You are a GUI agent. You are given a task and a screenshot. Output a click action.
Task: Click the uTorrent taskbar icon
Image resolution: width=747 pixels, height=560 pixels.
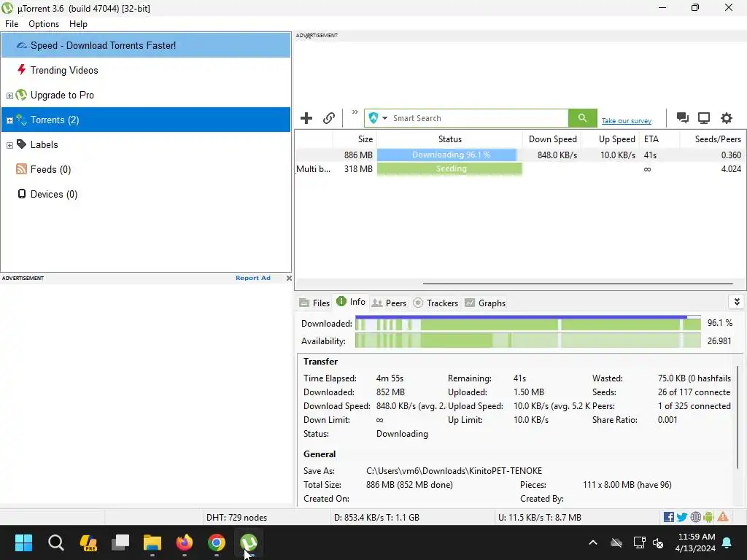click(x=249, y=542)
